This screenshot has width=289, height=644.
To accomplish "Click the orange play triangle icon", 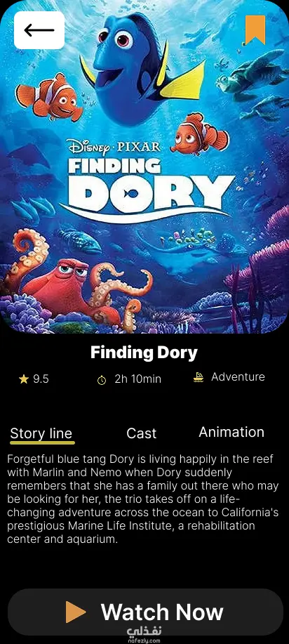I will [76, 612].
